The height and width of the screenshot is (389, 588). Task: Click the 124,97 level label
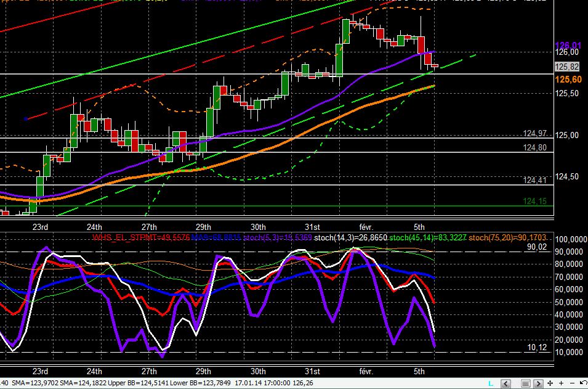(535, 133)
